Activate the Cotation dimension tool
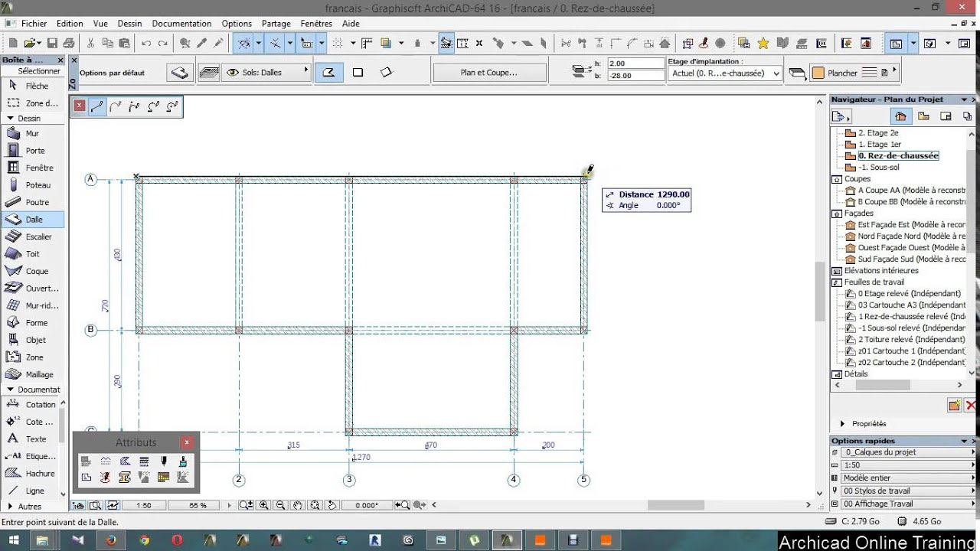Image resolution: width=980 pixels, height=551 pixels. (31, 405)
